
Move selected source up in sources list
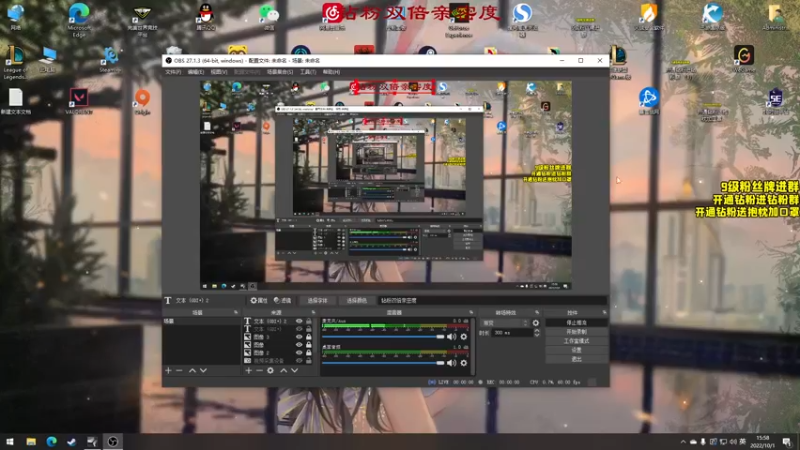pos(283,370)
